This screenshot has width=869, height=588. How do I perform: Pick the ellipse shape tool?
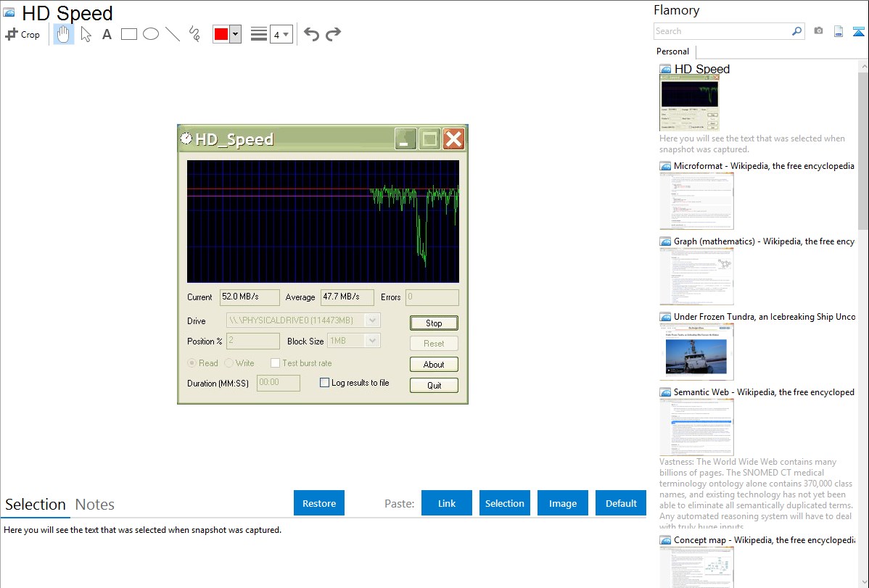(151, 34)
